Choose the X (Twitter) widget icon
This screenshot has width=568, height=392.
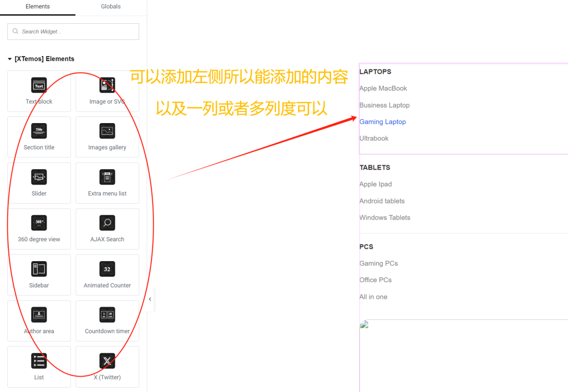click(107, 361)
